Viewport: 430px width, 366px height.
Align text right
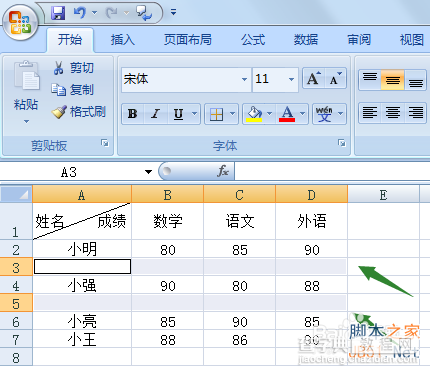tap(415, 113)
